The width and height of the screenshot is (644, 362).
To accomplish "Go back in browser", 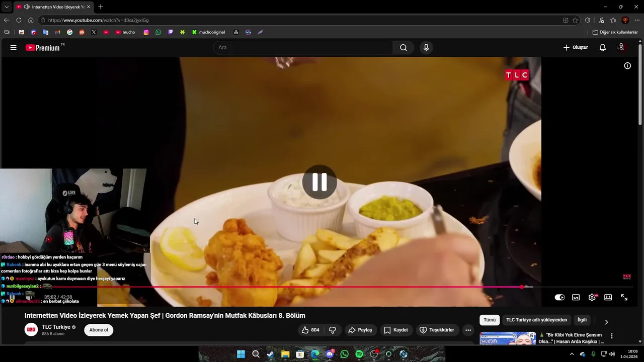I will (7, 20).
